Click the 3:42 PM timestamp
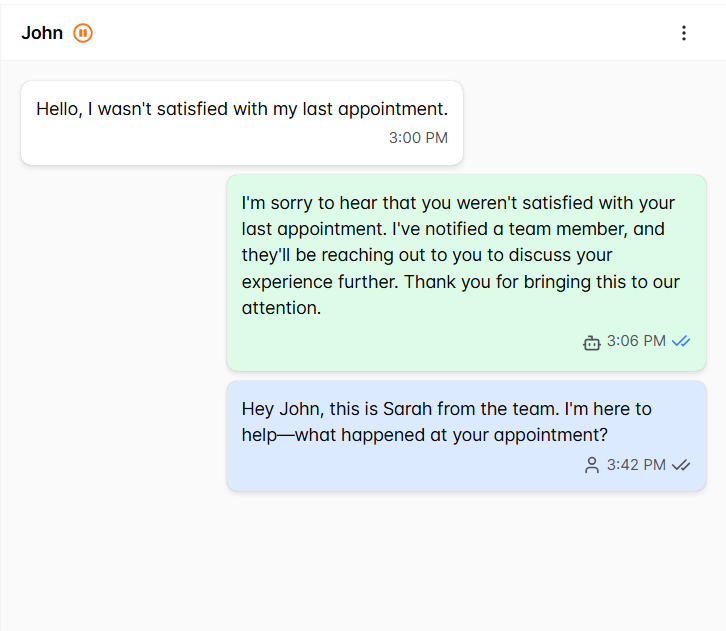 pos(636,465)
